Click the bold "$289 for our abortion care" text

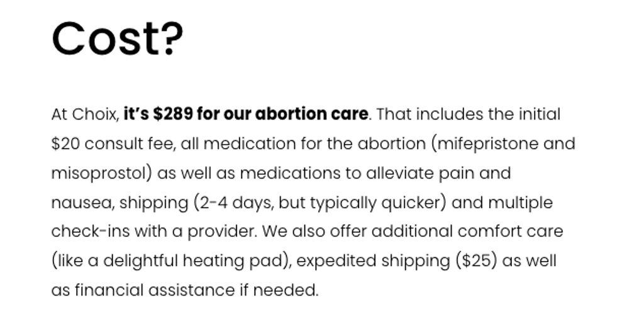(260, 114)
